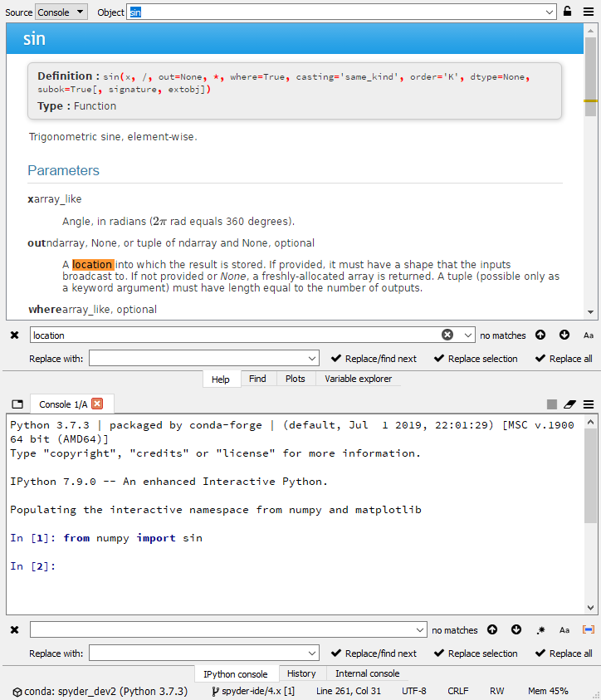The width and height of the screenshot is (601, 700).
Task: Open the Help pane 'Replace with' dropdown
Action: (x=312, y=358)
